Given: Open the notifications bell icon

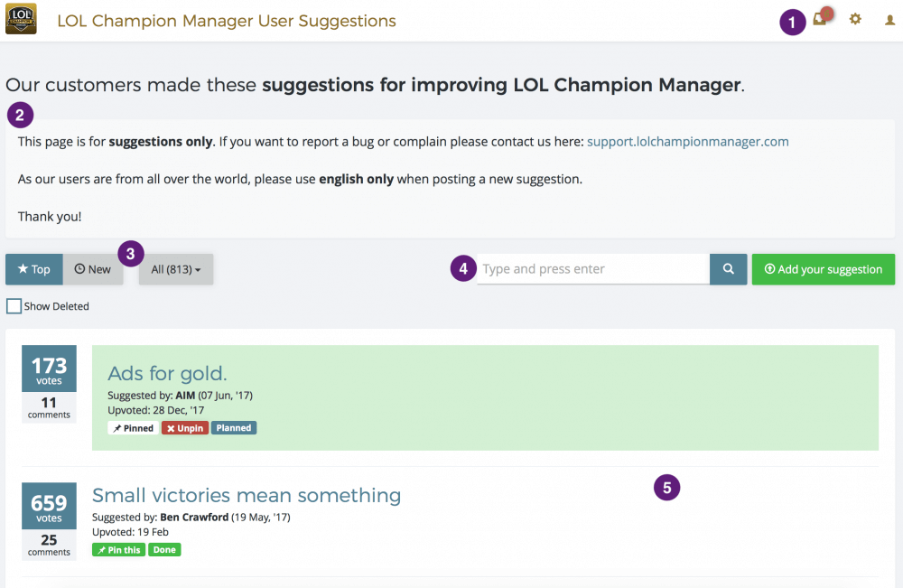Looking at the screenshot, I should (820, 19).
